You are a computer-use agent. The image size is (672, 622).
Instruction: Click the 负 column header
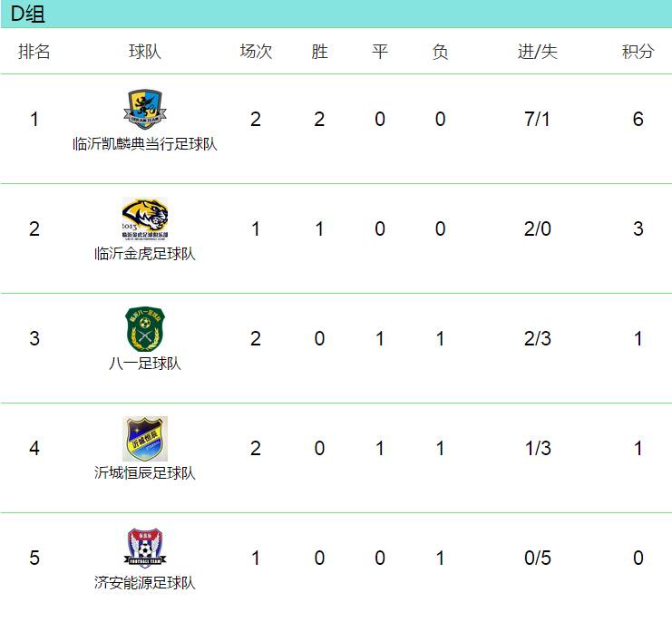coord(440,52)
